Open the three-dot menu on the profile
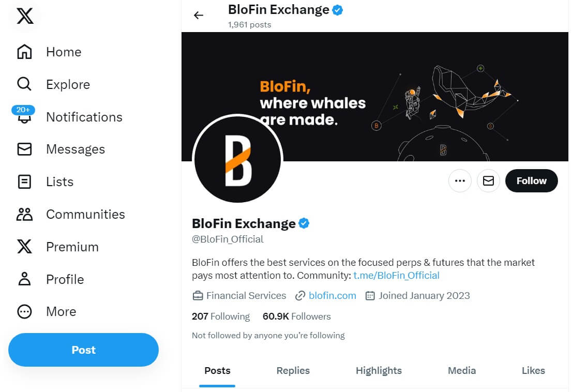 (x=460, y=180)
